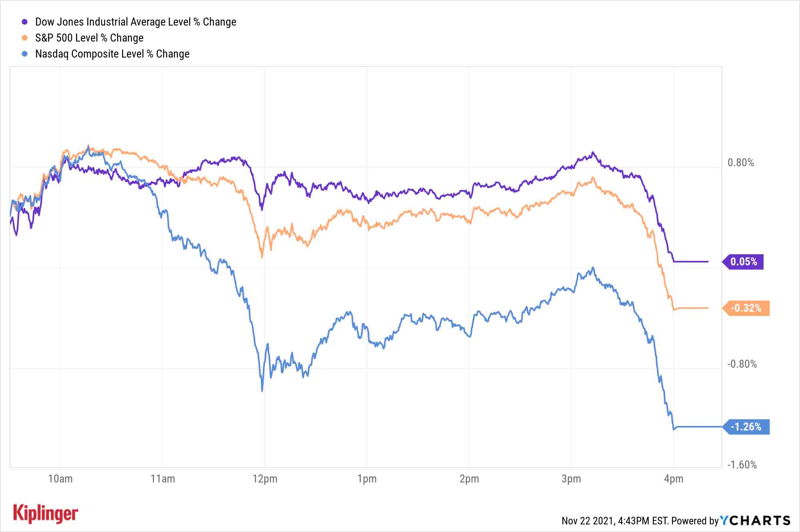This screenshot has height=532, width=800.
Task: Click the orange -0.32% value tag
Action: [x=746, y=308]
